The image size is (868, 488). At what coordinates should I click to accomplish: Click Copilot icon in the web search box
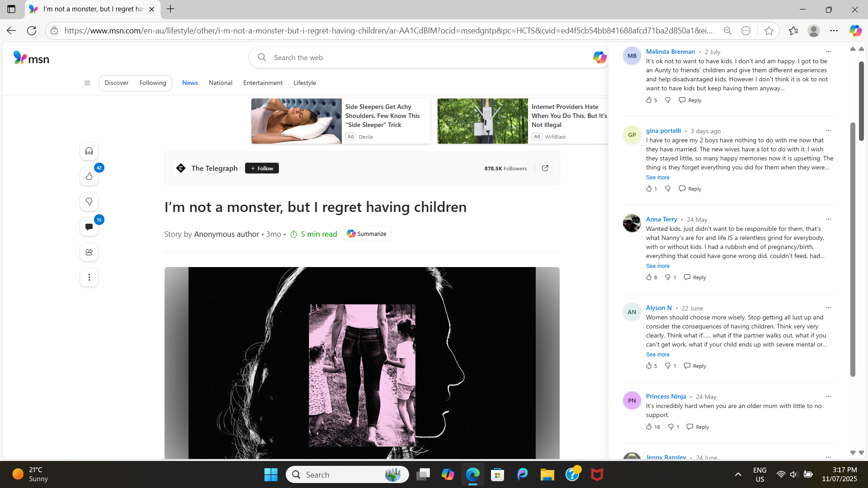pos(599,57)
